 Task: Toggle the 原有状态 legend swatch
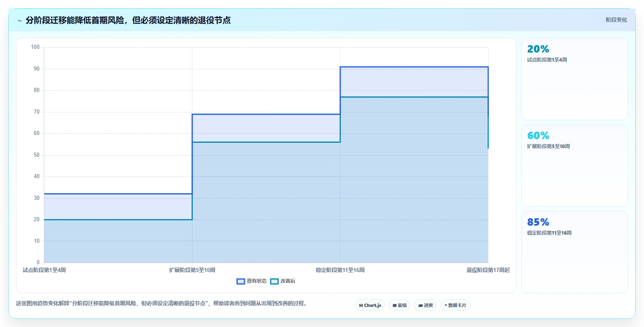pos(241,281)
